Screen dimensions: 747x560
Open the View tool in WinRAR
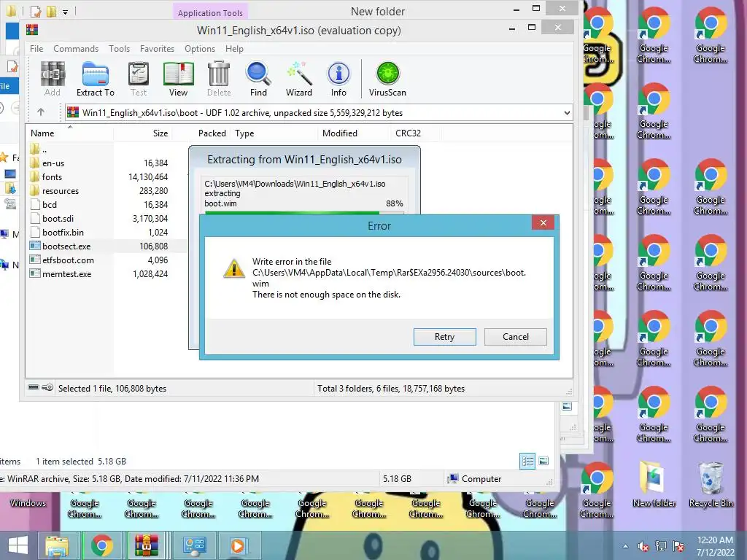tap(178, 79)
